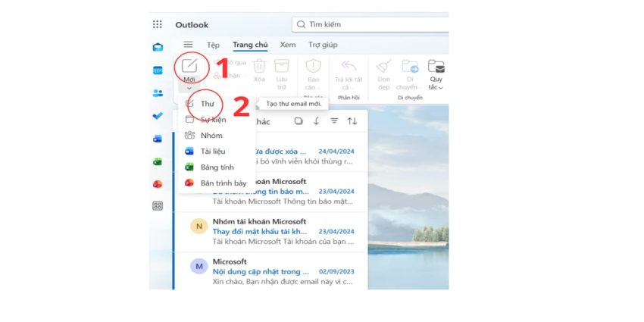Click the Xóa trash delete icon
The image size is (644, 322).
(x=259, y=66)
